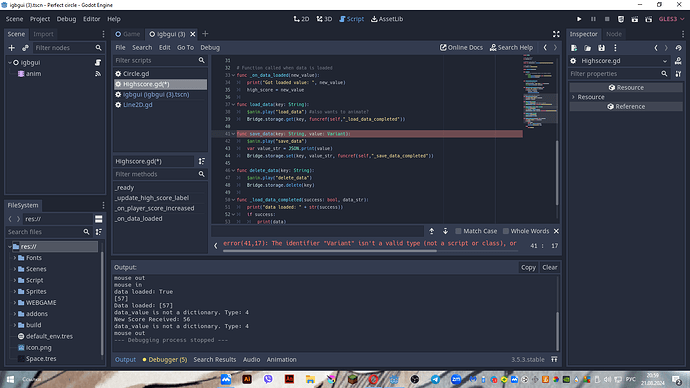Switch to the Game scene tab
The image size is (690, 388).
click(x=128, y=34)
